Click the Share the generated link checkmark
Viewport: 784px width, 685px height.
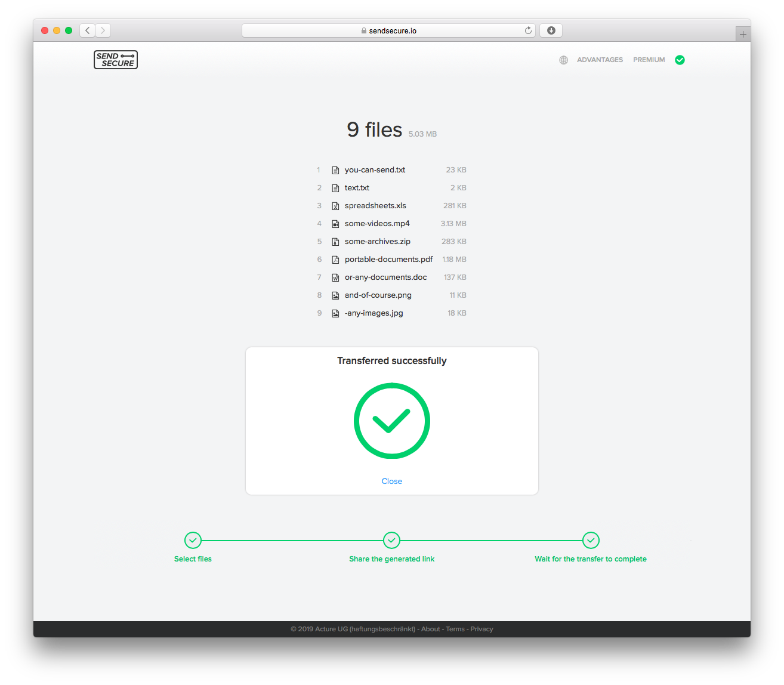pyautogui.click(x=391, y=540)
